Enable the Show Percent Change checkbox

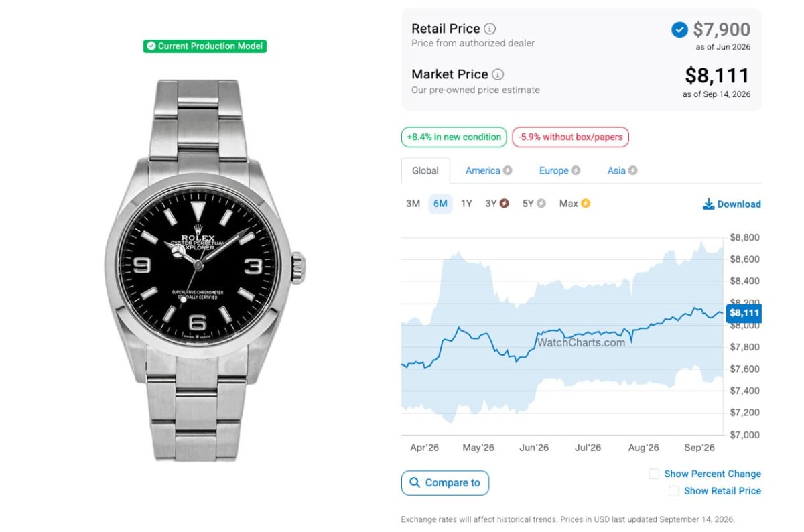654,474
